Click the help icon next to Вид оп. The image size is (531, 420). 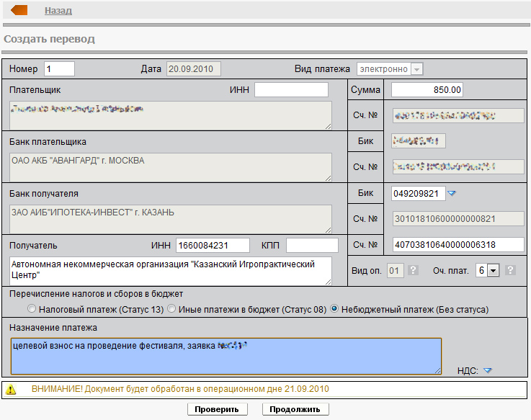(413, 270)
